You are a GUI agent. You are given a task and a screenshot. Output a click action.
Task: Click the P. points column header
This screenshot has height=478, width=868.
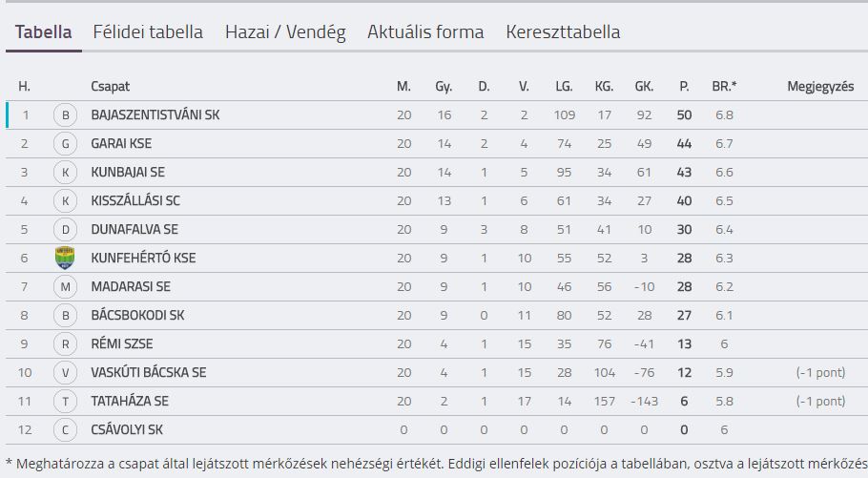pyautogui.click(x=684, y=87)
